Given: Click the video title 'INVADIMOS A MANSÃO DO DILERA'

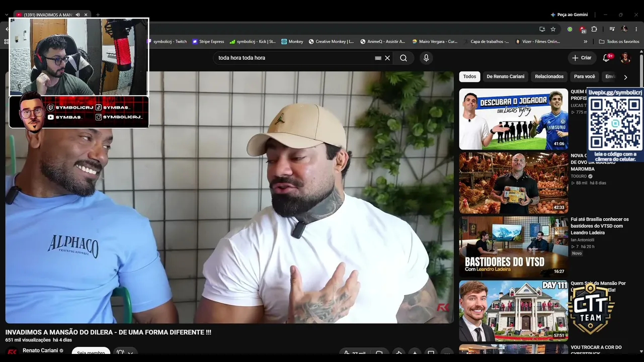Looking at the screenshot, I should [x=108, y=332].
